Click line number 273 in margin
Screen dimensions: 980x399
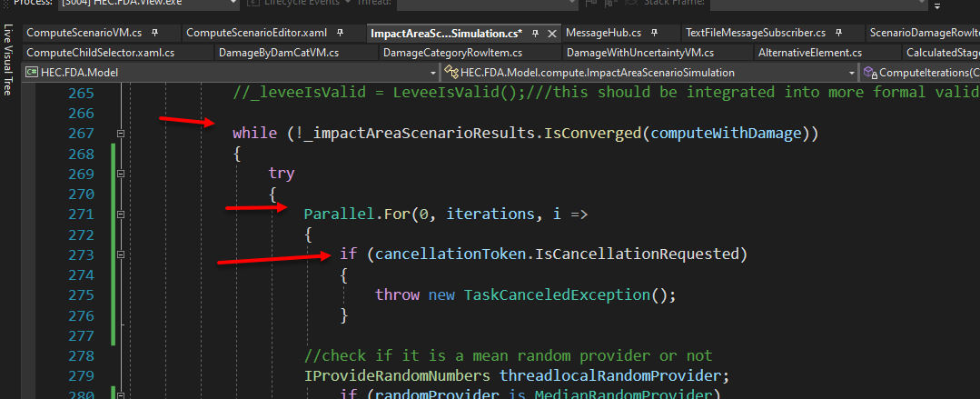(81, 254)
